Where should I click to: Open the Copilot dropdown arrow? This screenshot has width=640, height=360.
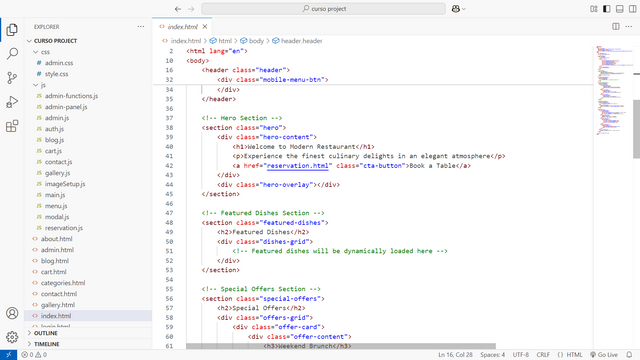coord(464,9)
